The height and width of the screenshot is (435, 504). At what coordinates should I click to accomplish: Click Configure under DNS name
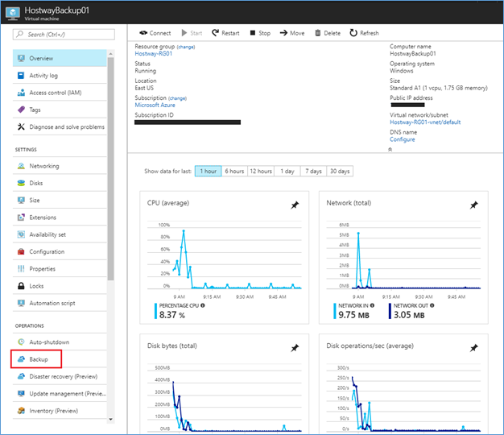402,139
